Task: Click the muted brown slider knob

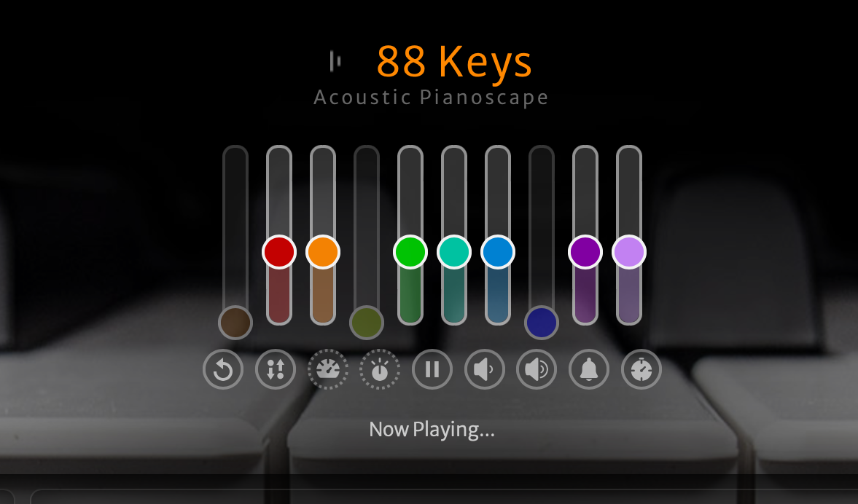Action: tap(235, 323)
